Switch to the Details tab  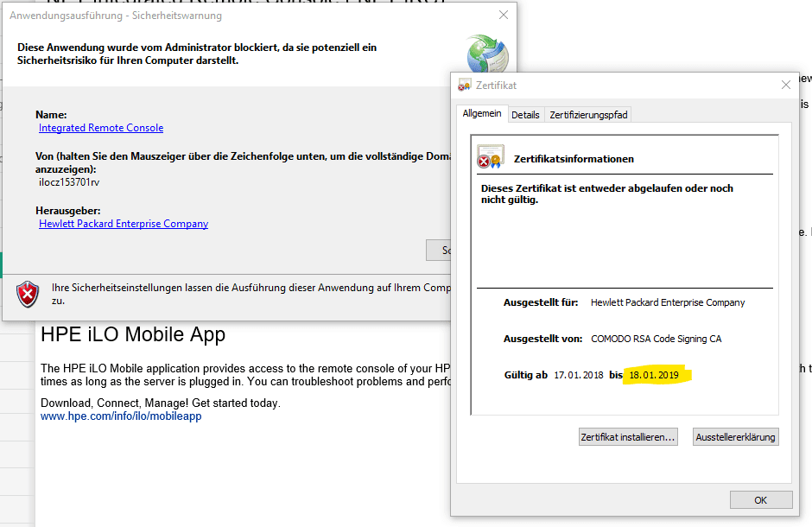coord(525,115)
